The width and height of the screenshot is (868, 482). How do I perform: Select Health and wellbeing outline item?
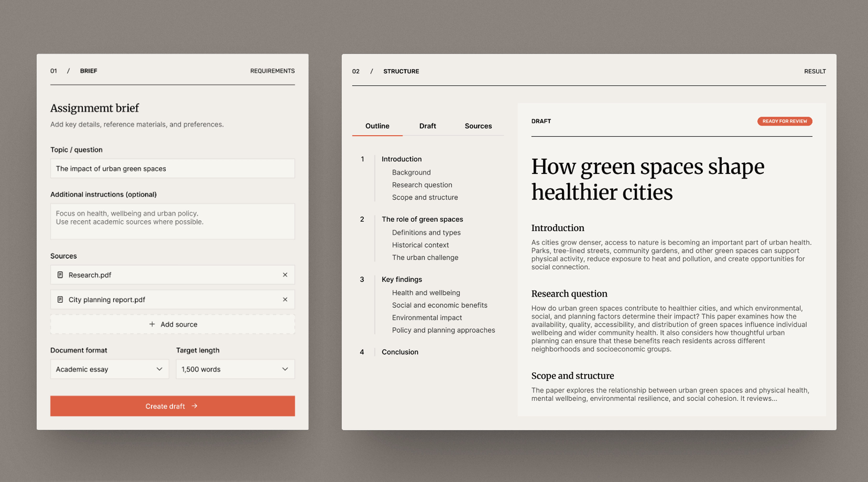[426, 293]
